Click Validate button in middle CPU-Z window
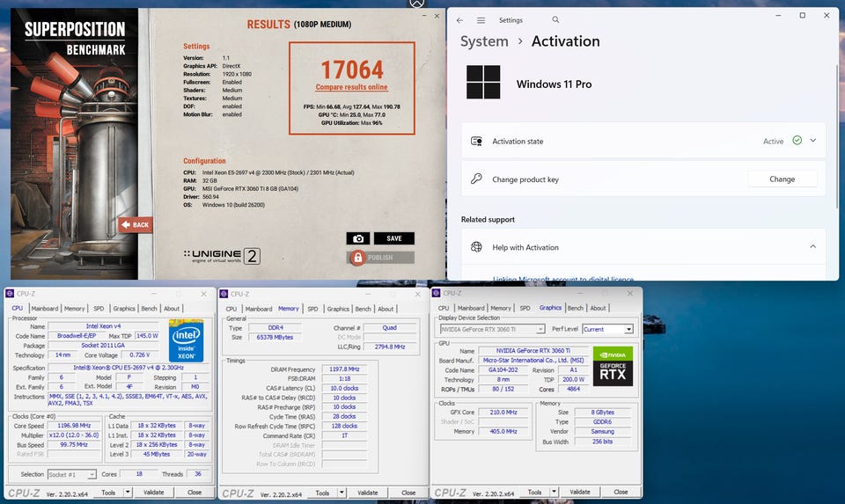This screenshot has width=845, height=504. 368,493
